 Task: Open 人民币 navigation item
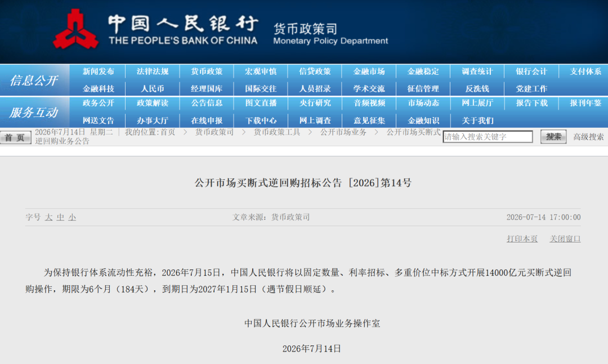click(153, 89)
